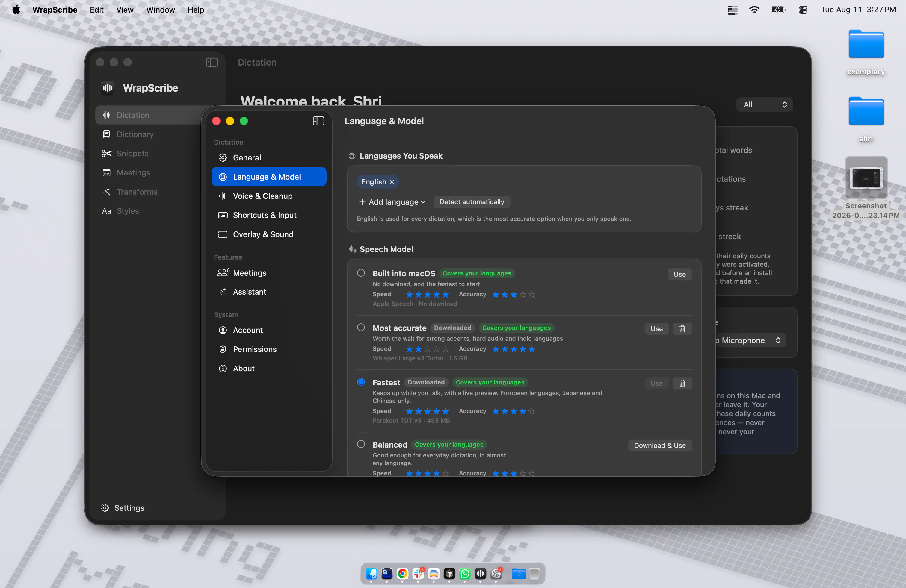This screenshot has width=906, height=588.
Task: Remove English with its x icon
Action: 392,182
